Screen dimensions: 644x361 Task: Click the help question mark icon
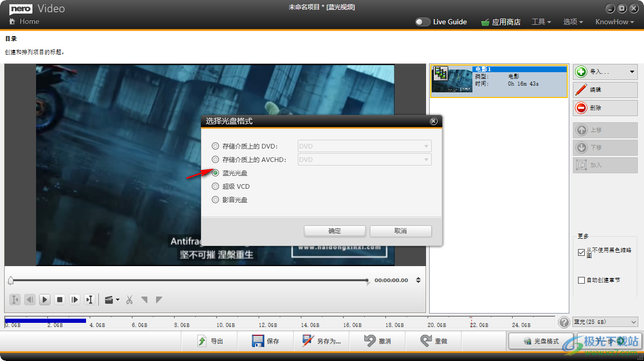point(564,322)
